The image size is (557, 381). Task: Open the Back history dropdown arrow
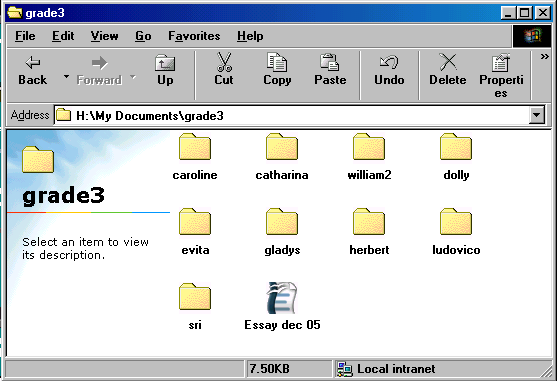(x=66, y=76)
